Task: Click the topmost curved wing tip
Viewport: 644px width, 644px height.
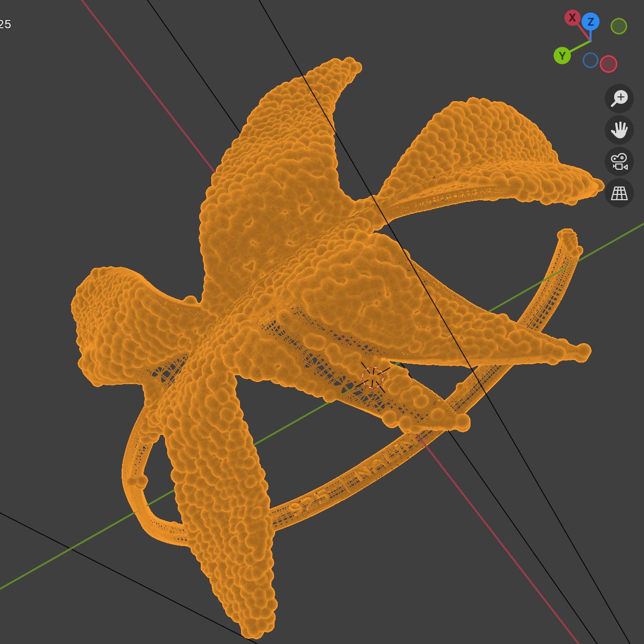Action: pyautogui.click(x=352, y=66)
